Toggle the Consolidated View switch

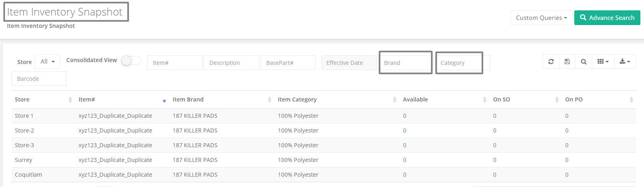(x=131, y=60)
